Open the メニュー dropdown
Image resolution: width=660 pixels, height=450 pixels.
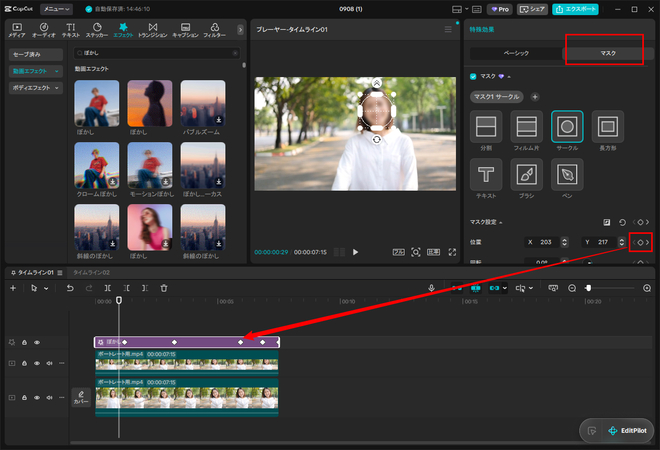click(56, 9)
